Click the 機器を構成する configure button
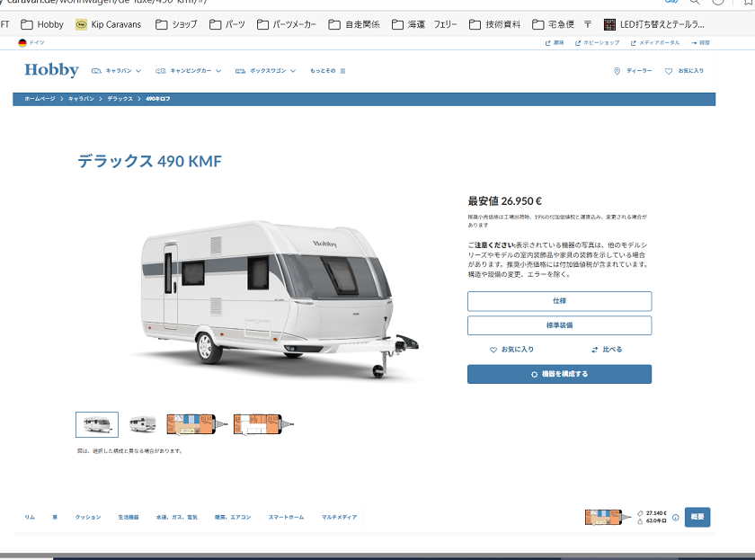755x560 pixels. coord(559,374)
